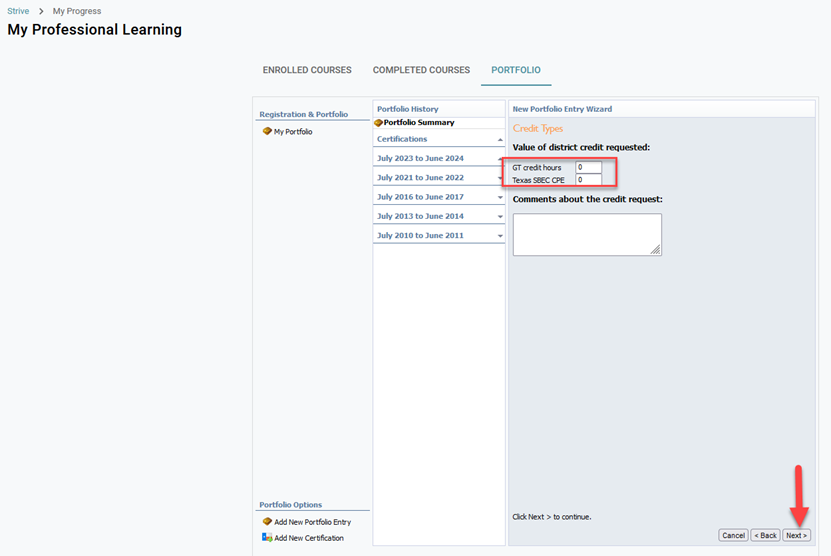831x556 pixels.
Task: Go to the Strive breadcrumb link
Action: pos(18,11)
